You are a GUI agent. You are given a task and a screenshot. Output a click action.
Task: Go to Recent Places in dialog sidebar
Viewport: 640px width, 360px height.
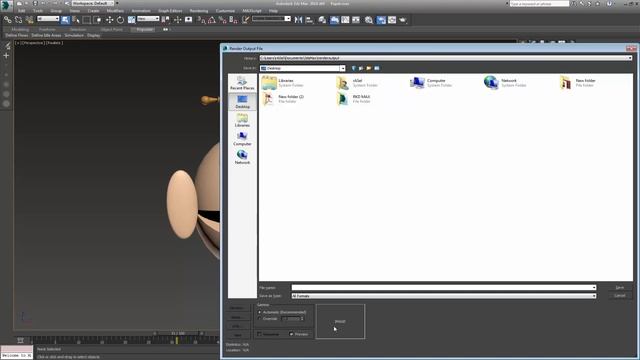click(242, 83)
